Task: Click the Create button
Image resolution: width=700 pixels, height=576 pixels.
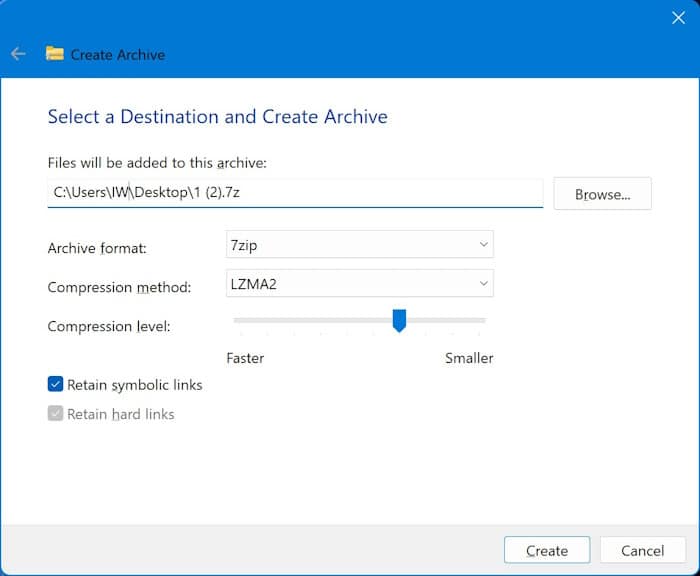Action: click(547, 550)
